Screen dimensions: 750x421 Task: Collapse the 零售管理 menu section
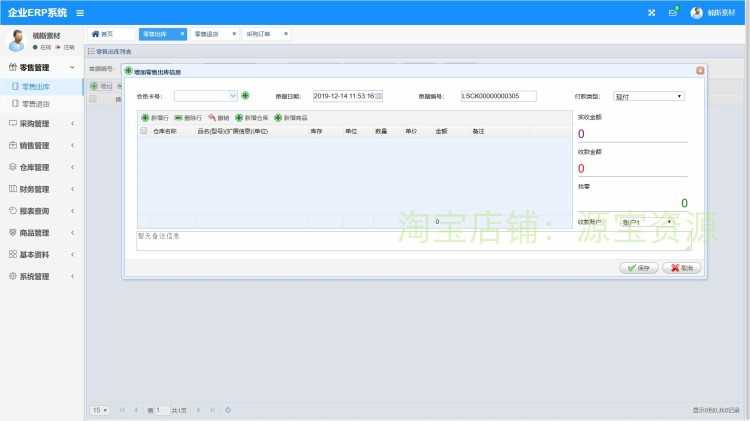click(x=72, y=67)
